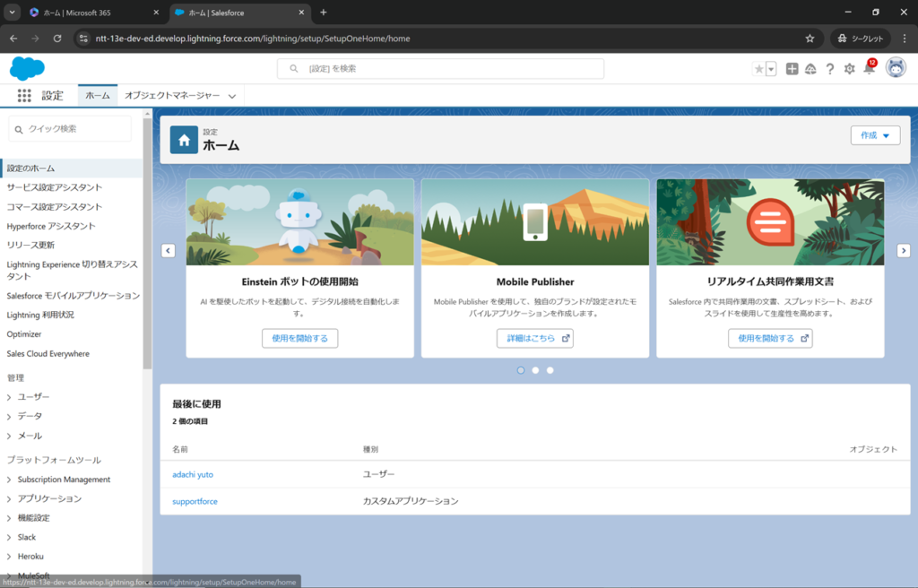This screenshot has height=588, width=918.
Task: Expand the 機能設定 tree node
Action: pos(9,518)
